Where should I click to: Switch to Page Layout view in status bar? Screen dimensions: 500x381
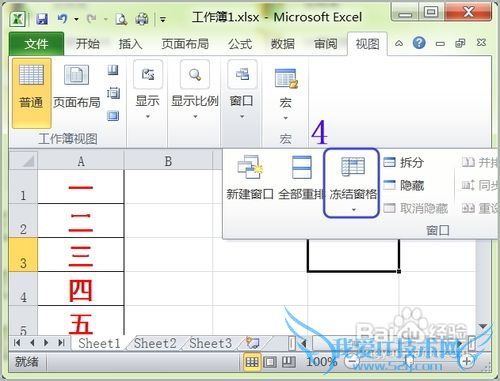[x=270, y=362]
